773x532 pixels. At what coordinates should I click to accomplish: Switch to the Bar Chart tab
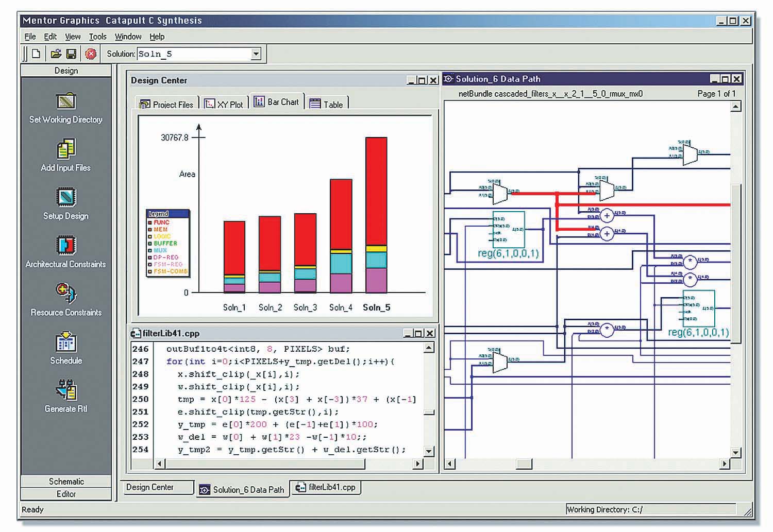click(x=277, y=101)
